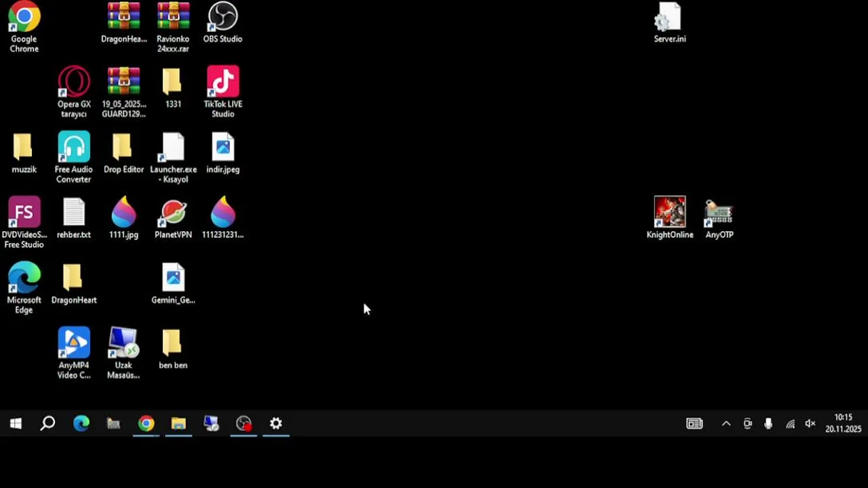Open Uzak Masaüstü remote desktop shortcut
The width and height of the screenshot is (868, 488).
click(123, 353)
